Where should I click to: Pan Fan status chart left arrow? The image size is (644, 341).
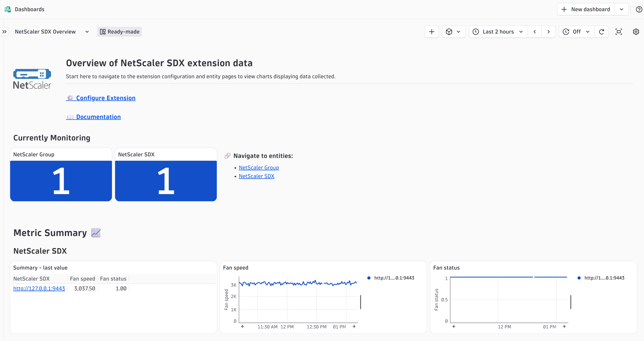tap(454, 327)
